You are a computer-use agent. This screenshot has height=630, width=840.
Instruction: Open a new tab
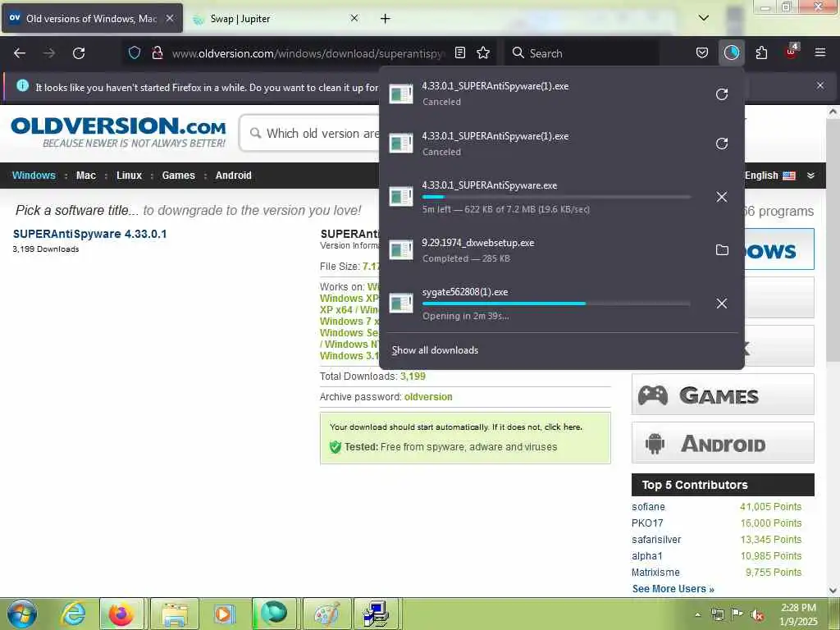386,19
